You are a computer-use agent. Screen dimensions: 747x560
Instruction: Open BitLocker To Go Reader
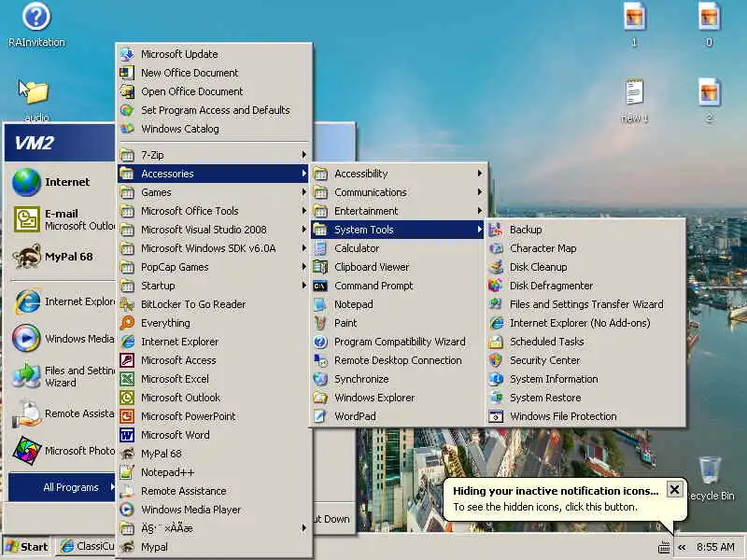214,304
